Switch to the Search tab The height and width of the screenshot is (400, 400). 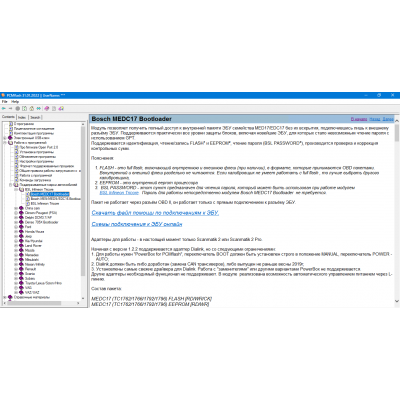35,117
